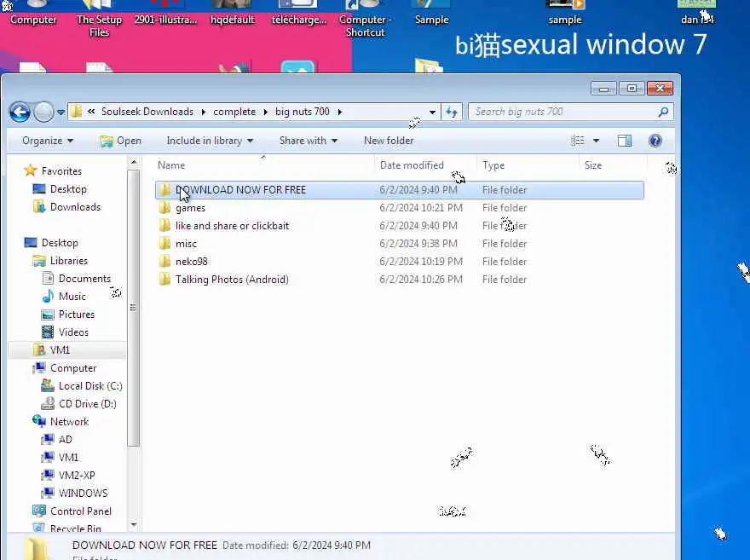Open Desktop under Favorites
Screen dimensions: 750x560
(68, 189)
